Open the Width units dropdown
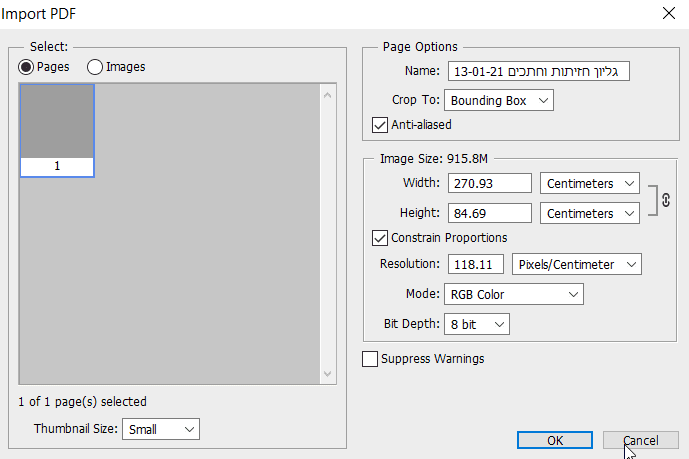689x459 pixels. [x=590, y=183]
